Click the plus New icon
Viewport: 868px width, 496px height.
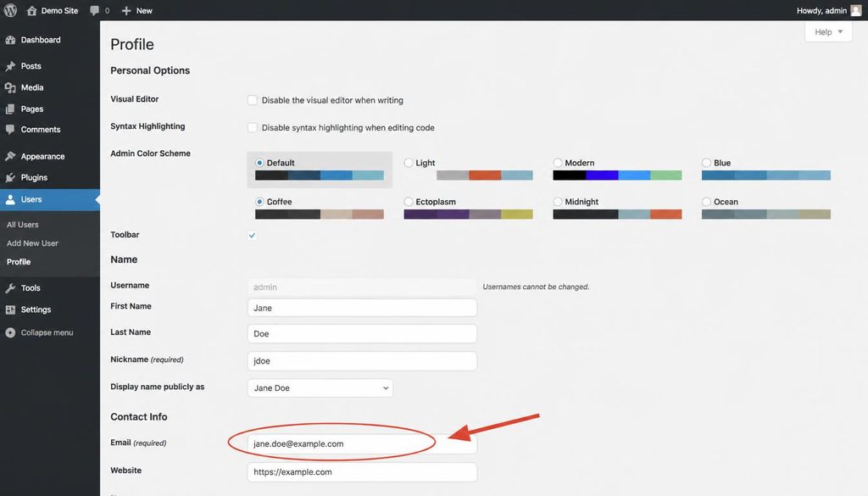pos(126,10)
